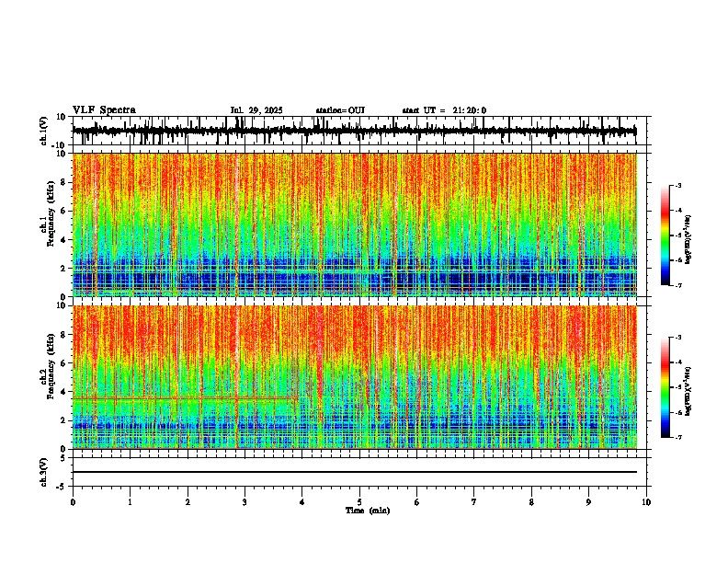Click tick label "0" on Time axis
Viewport: 728px width, 563px height.
point(73,502)
